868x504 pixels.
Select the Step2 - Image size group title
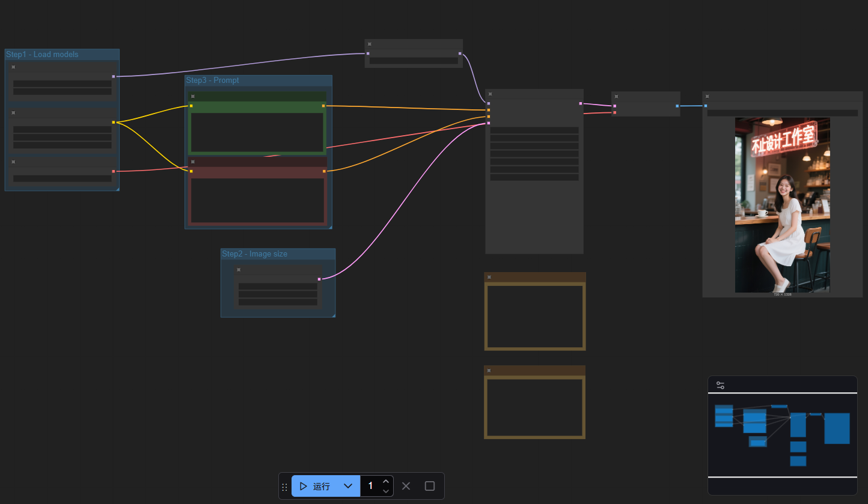coord(254,254)
